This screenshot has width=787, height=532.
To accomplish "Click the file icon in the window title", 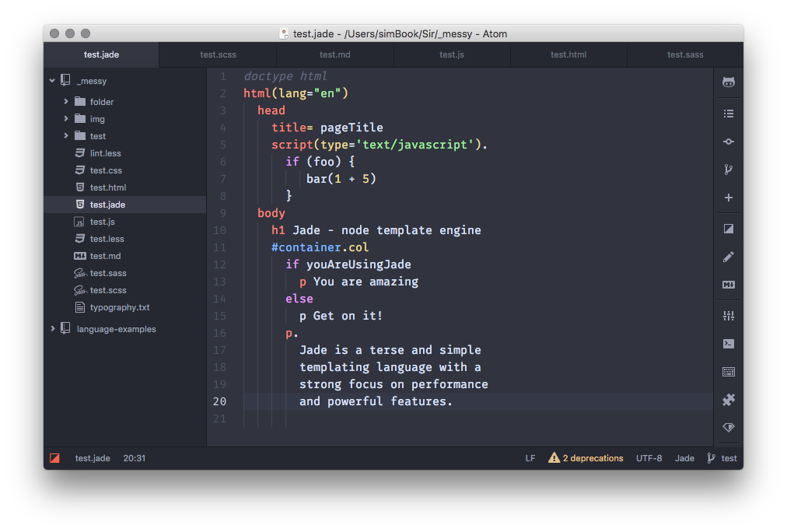I will [x=284, y=33].
